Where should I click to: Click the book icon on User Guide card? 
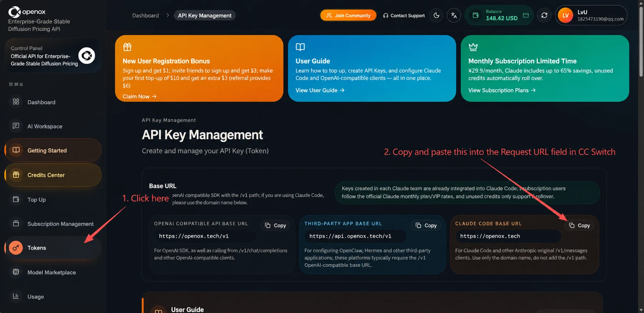300,47
